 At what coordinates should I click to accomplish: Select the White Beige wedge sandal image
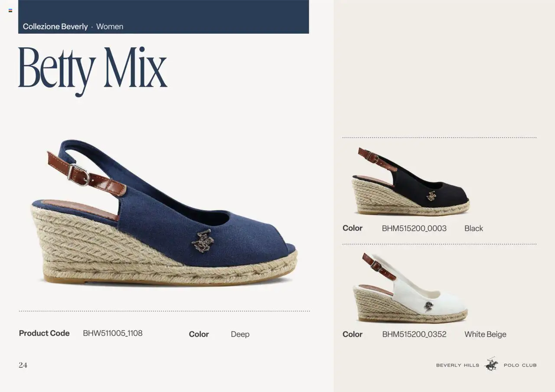[x=411, y=288]
